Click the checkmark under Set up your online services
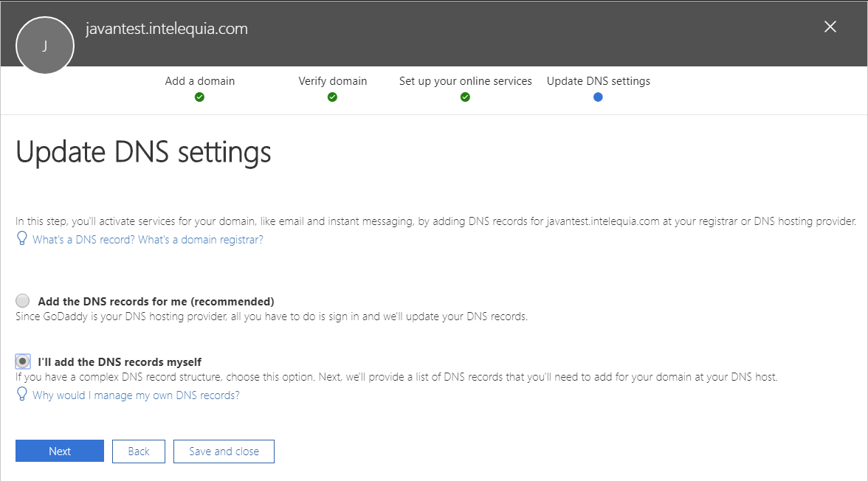Screen dimensions: 868x481 click(x=465, y=96)
